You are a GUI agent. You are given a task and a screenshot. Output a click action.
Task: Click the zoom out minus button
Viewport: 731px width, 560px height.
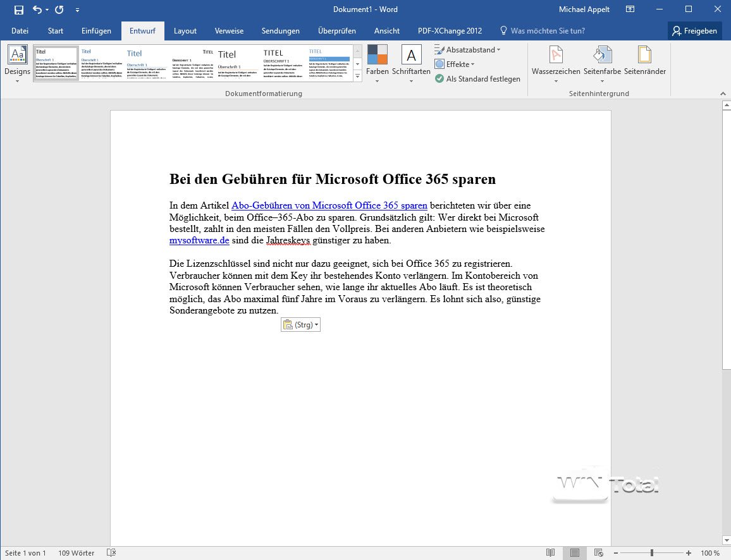click(x=615, y=553)
